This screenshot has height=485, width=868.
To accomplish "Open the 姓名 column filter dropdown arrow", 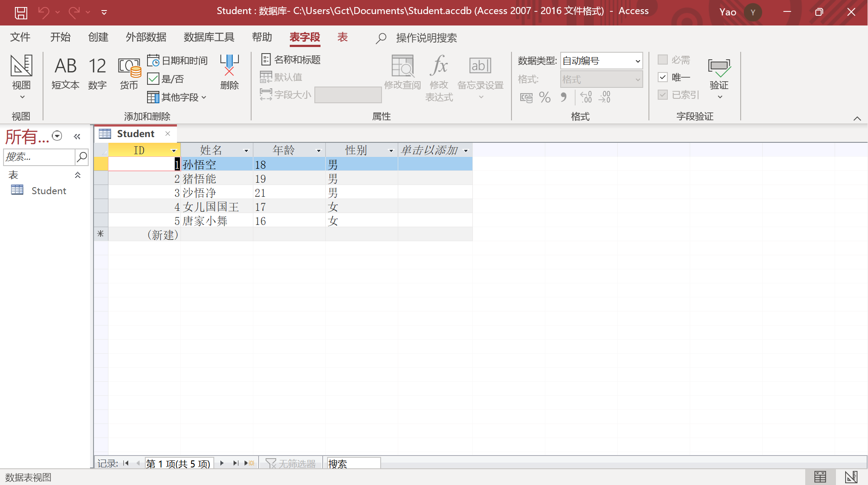I will pos(246,151).
